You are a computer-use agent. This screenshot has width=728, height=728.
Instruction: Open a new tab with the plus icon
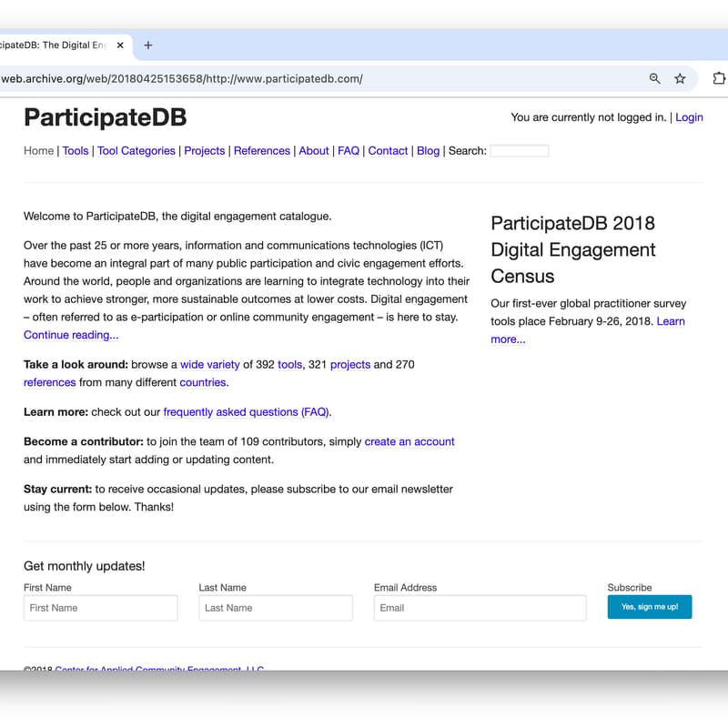tap(148, 44)
